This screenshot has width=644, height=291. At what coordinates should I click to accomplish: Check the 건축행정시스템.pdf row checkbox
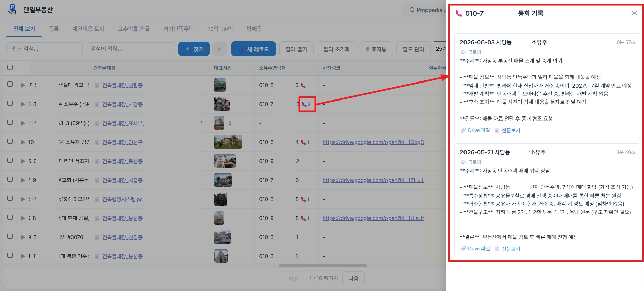click(10, 198)
